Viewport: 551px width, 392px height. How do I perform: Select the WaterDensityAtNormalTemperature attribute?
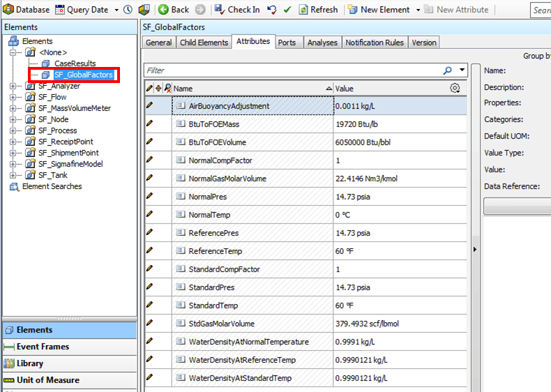pyautogui.click(x=249, y=342)
